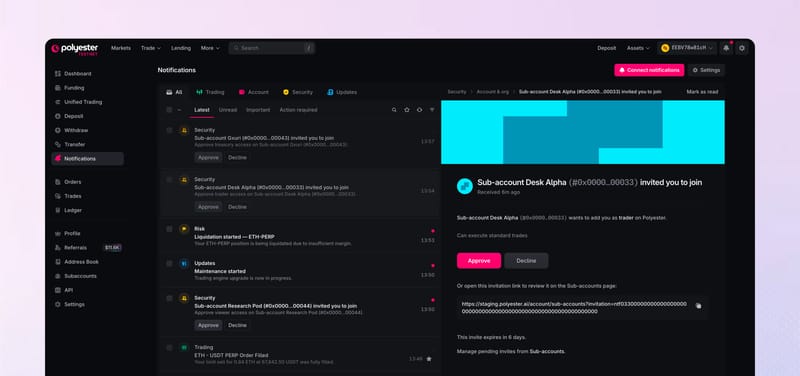Toggle the select-all checkbox in list toolbar
The image size is (800, 376).
(x=169, y=110)
